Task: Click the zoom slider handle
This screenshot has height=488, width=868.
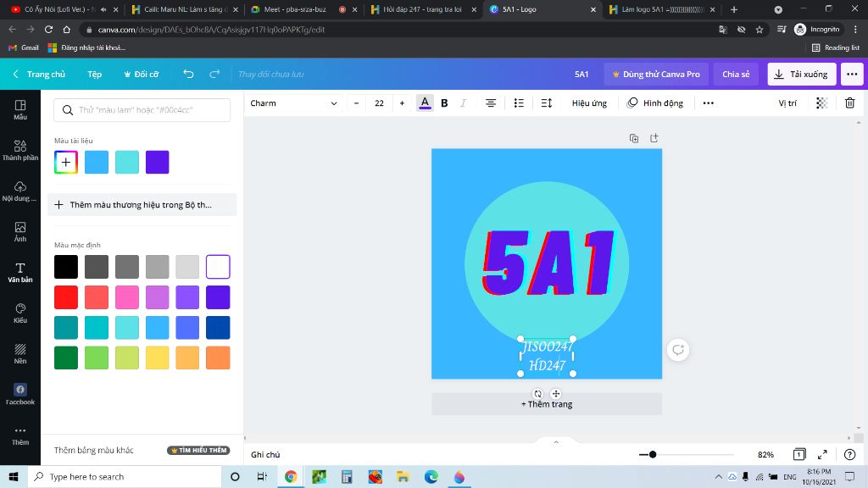Action: [x=653, y=454]
